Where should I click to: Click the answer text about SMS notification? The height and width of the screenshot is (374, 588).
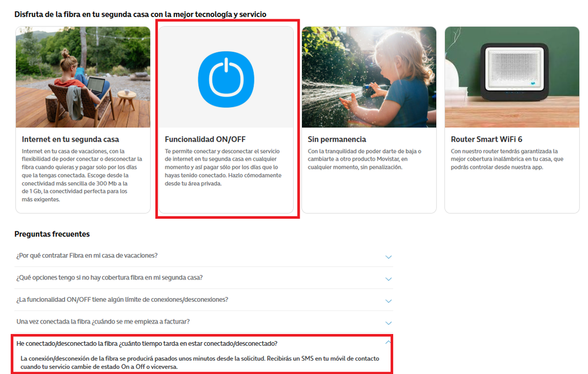point(200,362)
